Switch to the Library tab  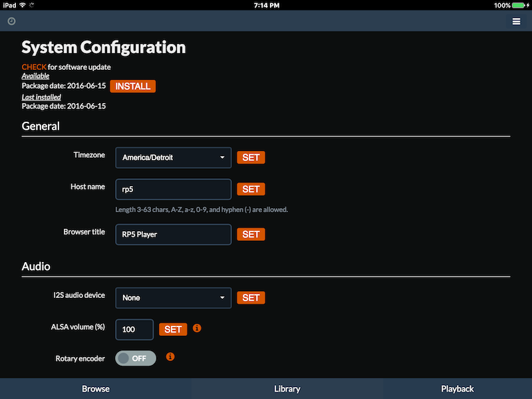tap(287, 388)
